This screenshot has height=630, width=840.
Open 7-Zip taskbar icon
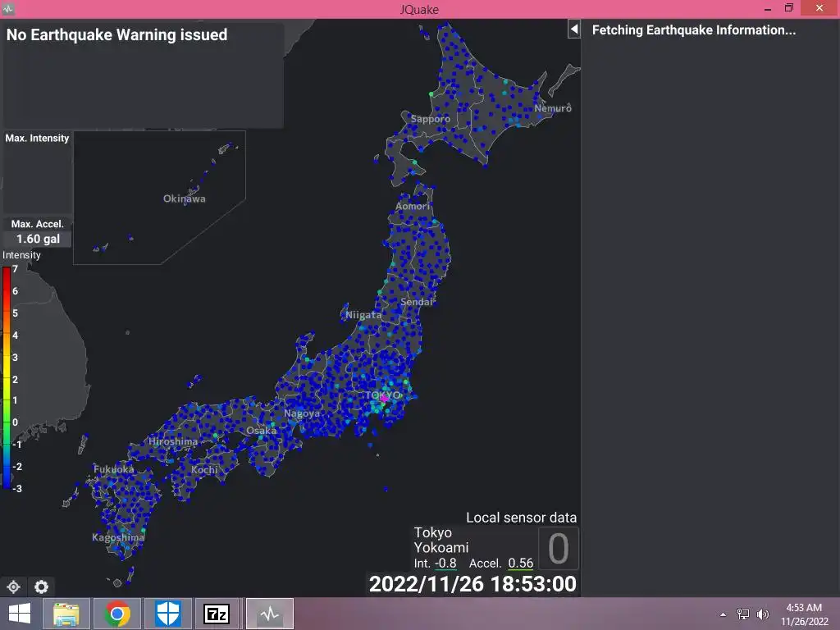(x=217, y=614)
